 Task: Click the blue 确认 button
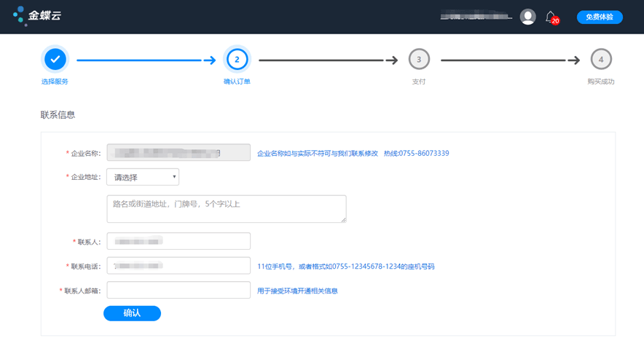[x=132, y=313]
